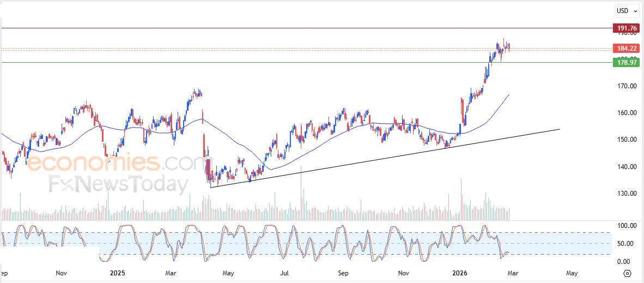Select the green 178.97 price label
This screenshot has height=283, width=644.
pos(626,63)
